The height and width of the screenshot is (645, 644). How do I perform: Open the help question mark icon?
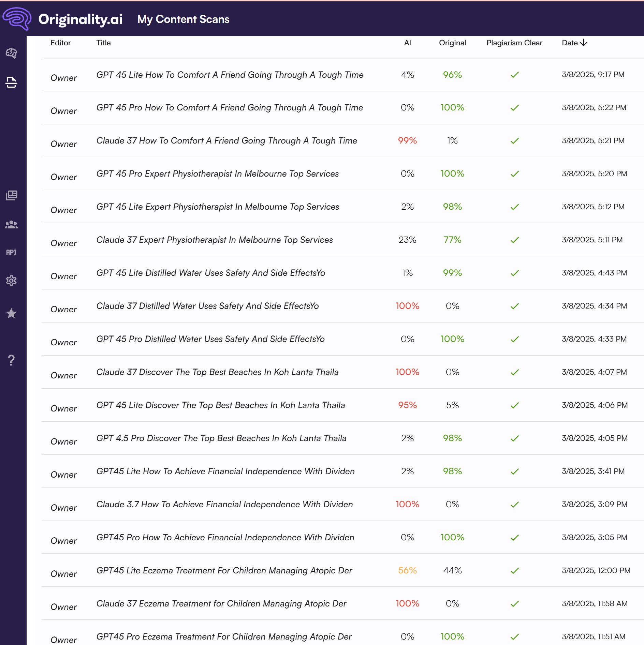click(x=11, y=360)
